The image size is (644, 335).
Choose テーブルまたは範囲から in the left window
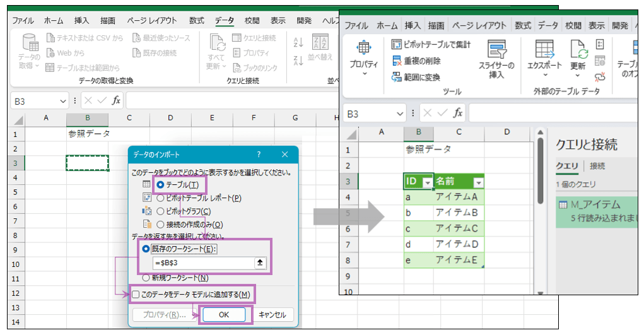coord(83,68)
